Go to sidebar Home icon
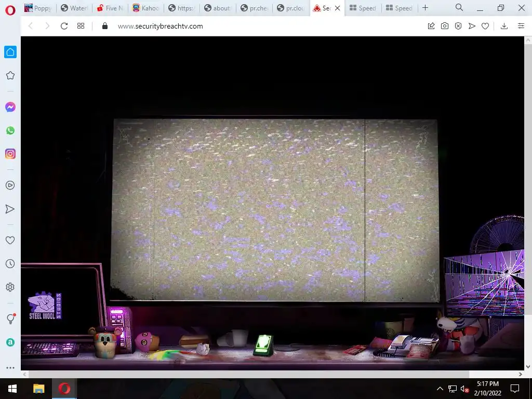The image size is (532, 399). tap(10, 52)
